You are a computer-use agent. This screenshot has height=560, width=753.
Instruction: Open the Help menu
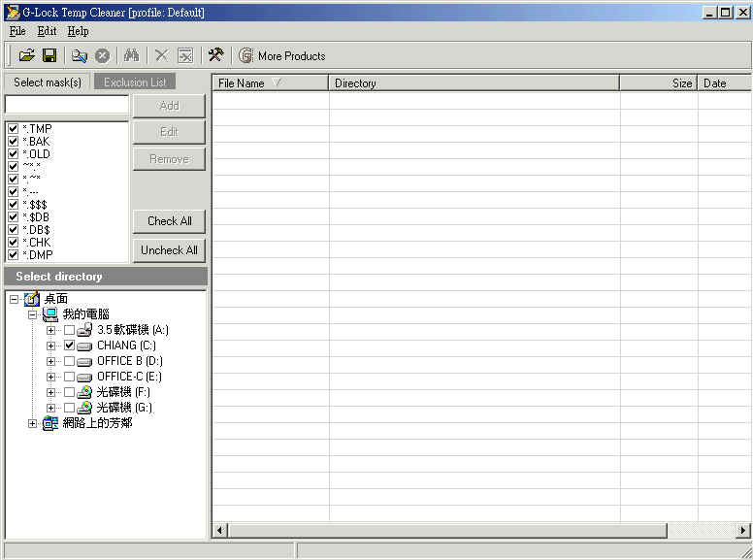coord(78,31)
